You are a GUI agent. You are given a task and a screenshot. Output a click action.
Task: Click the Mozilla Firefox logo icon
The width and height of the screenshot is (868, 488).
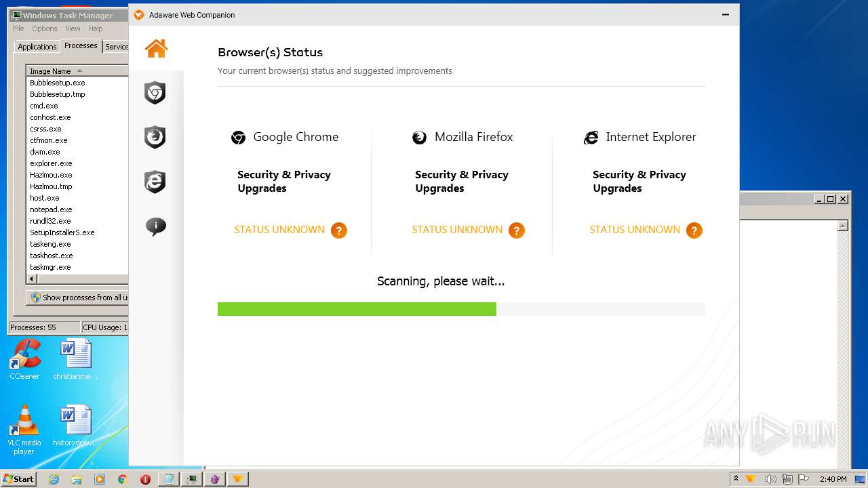[419, 138]
